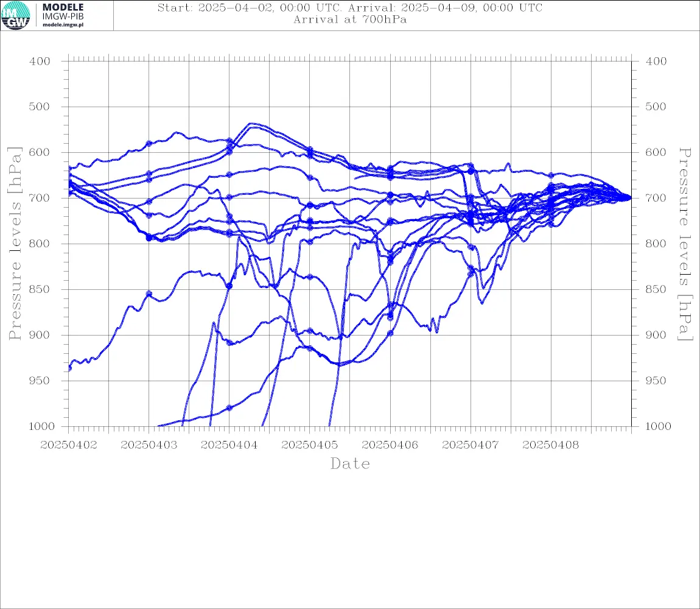
Task: Click the IMGW-PIB label
Action: [x=63, y=16]
